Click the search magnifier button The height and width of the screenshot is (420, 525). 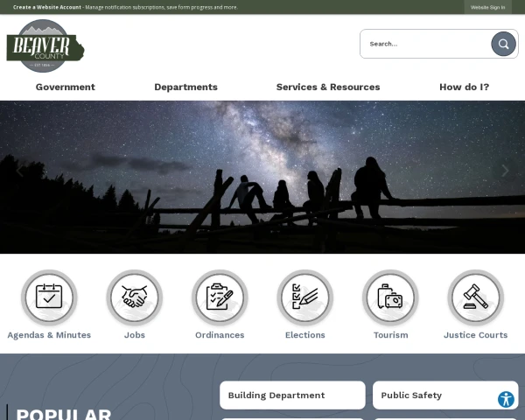click(503, 44)
